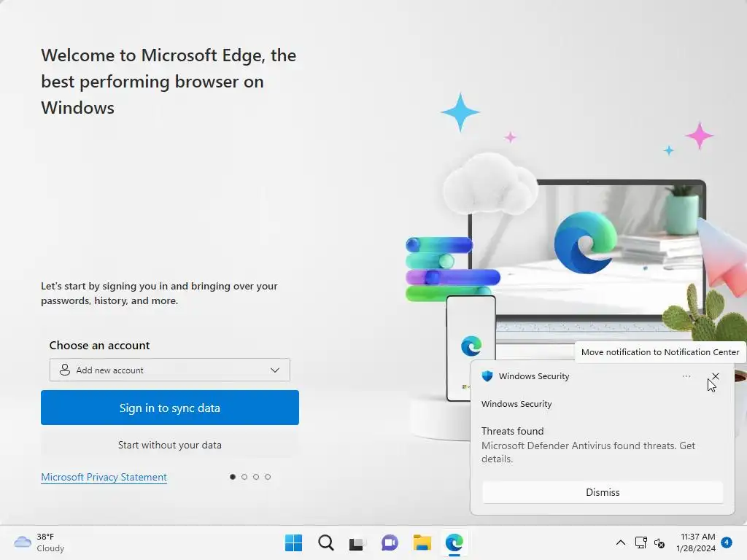Show hidden system tray icons

tap(620, 542)
